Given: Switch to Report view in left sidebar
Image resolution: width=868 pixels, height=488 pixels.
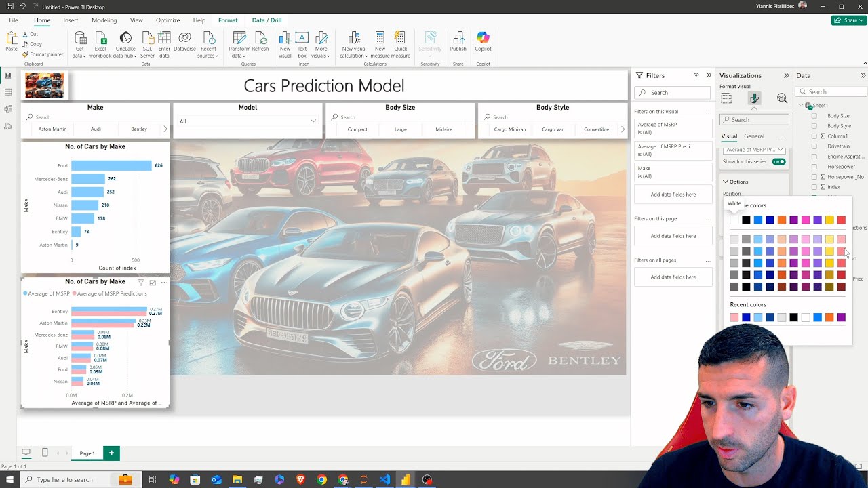Looking at the screenshot, I should (x=8, y=75).
